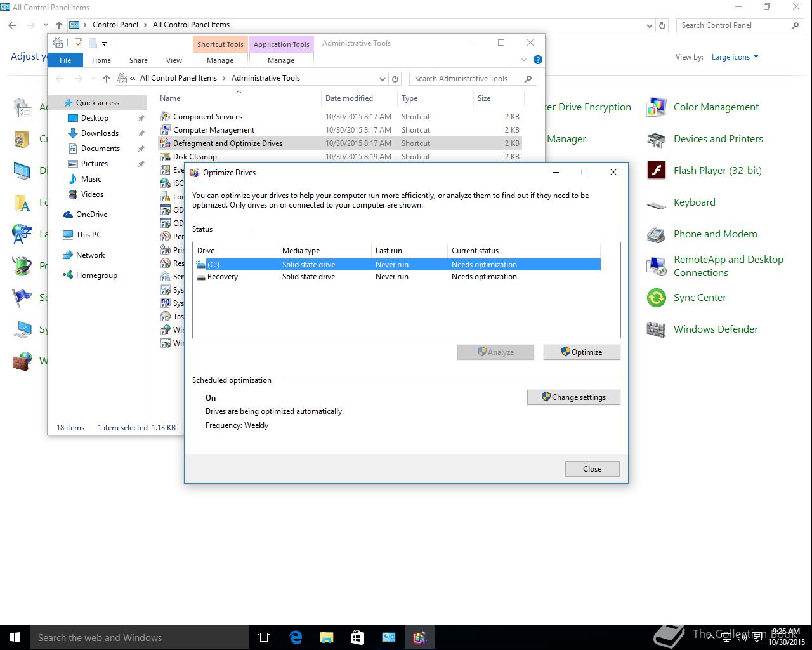Select Defragment and Optimize Drives shortcut
The width and height of the screenshot is (812, 650).
click(339, 143)
